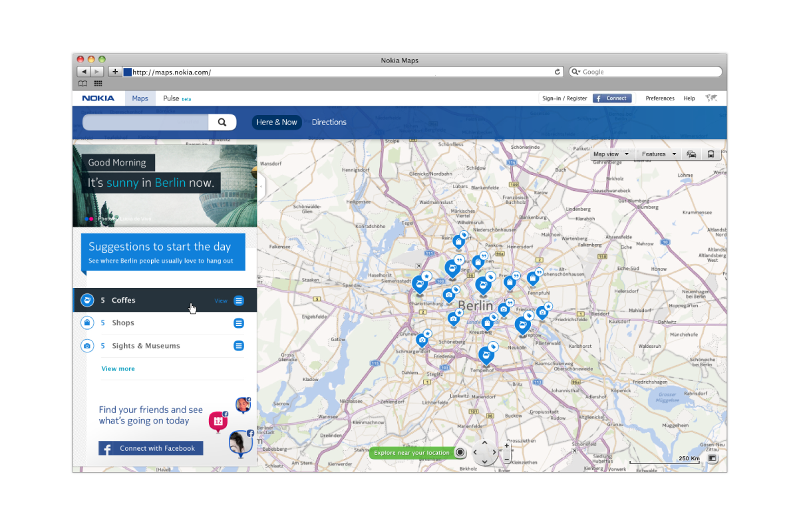Viewport: 799px width, 532px height.
Task: Open Safari bookmarks book icon
Action: coord(83,84)
